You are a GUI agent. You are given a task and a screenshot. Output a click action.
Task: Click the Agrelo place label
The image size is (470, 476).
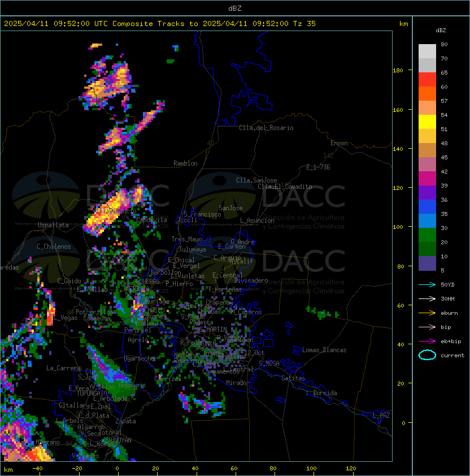[x=138, y=340]
